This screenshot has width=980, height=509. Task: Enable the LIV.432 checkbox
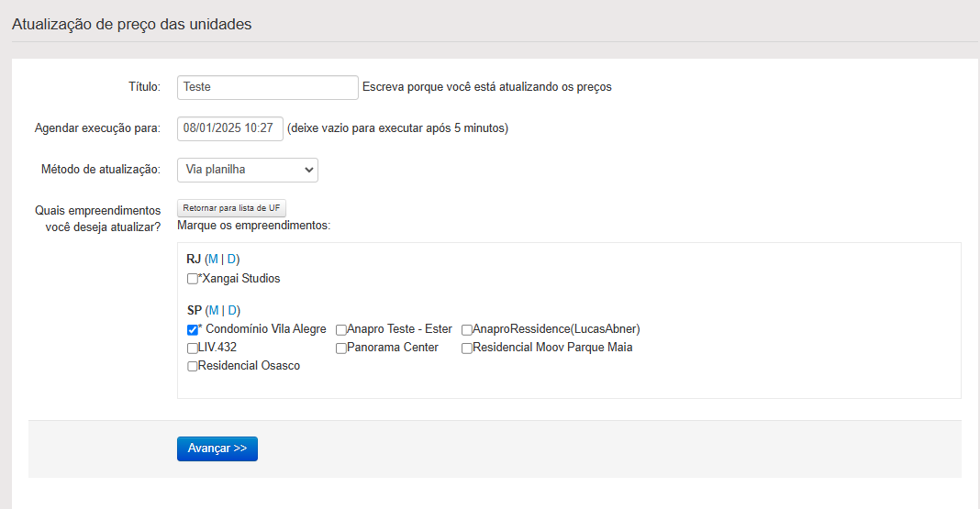193,349
